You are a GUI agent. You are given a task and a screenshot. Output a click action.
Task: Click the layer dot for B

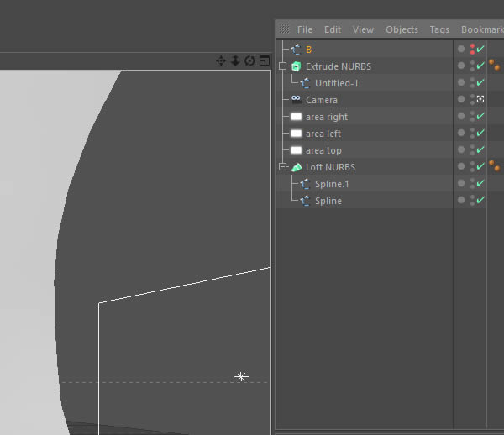click(x=461, y=49)
